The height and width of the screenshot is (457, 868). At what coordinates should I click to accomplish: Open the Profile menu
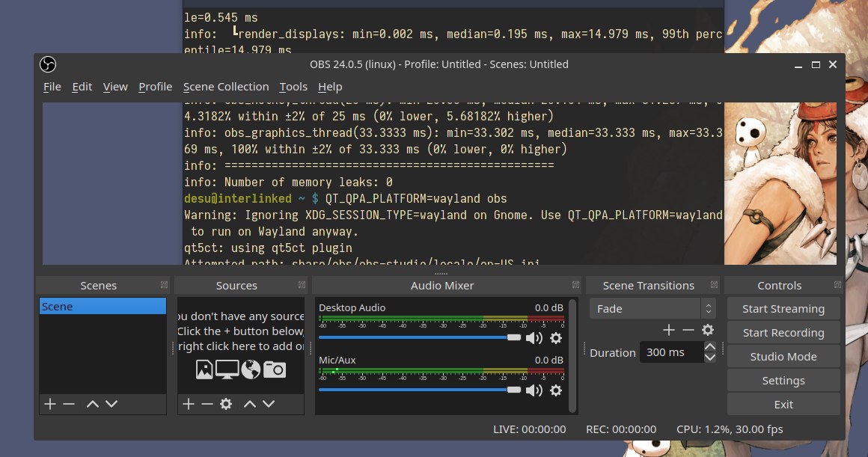pos(155,87)
